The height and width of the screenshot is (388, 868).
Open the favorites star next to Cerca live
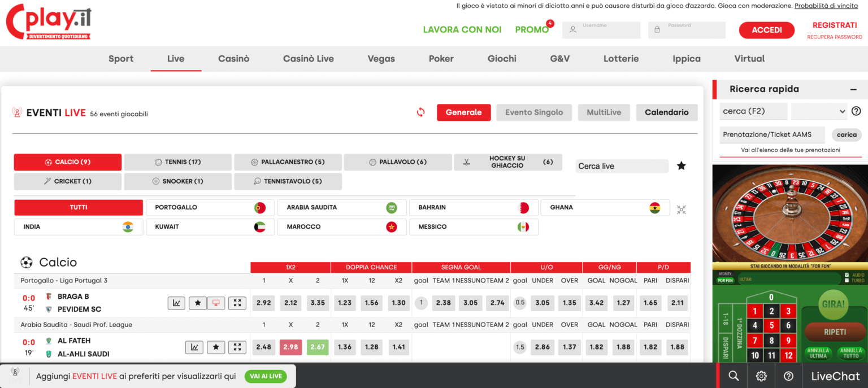682,165
